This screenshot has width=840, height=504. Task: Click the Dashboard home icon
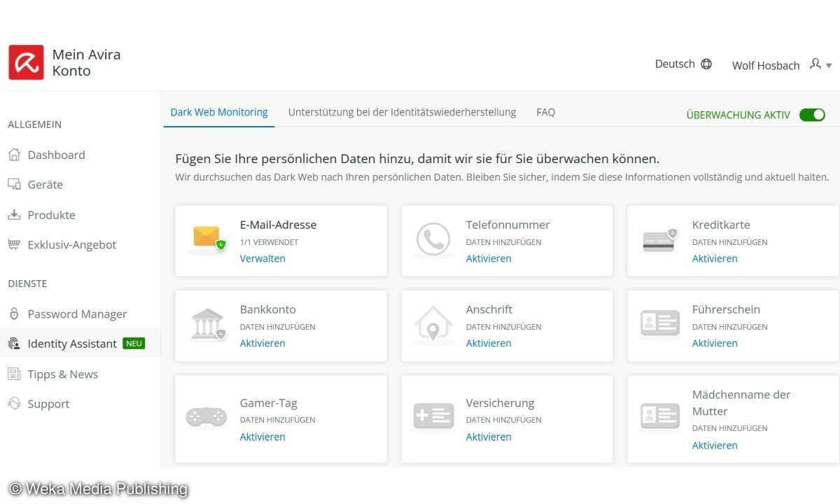[x=14, y=155]
